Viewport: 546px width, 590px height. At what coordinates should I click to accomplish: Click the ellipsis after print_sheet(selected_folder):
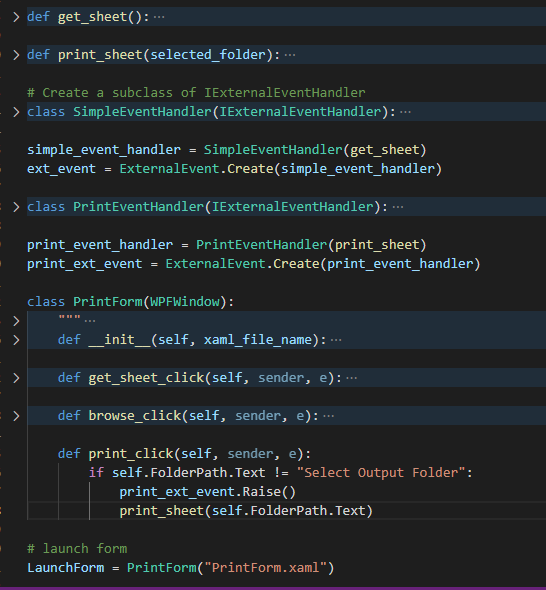pos(290,55)
